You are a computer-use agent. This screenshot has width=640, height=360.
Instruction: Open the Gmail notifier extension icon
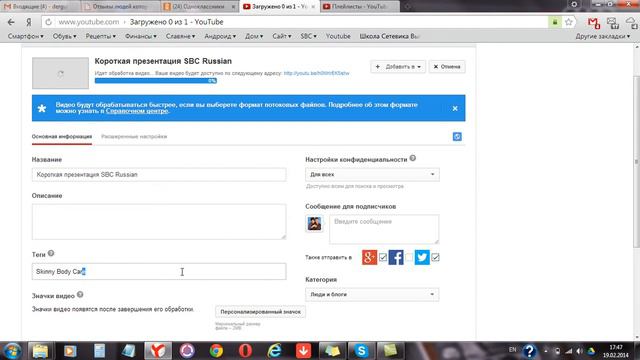point(593,23)
